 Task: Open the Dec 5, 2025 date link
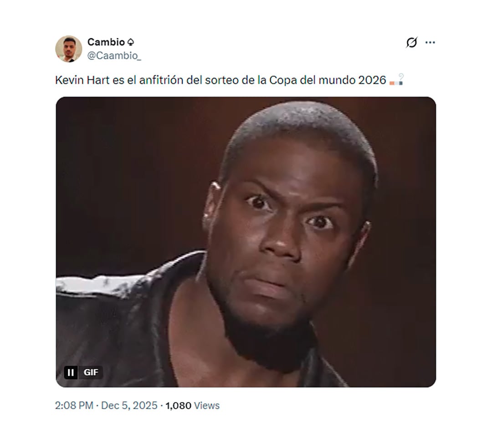(x=129, y=405)
